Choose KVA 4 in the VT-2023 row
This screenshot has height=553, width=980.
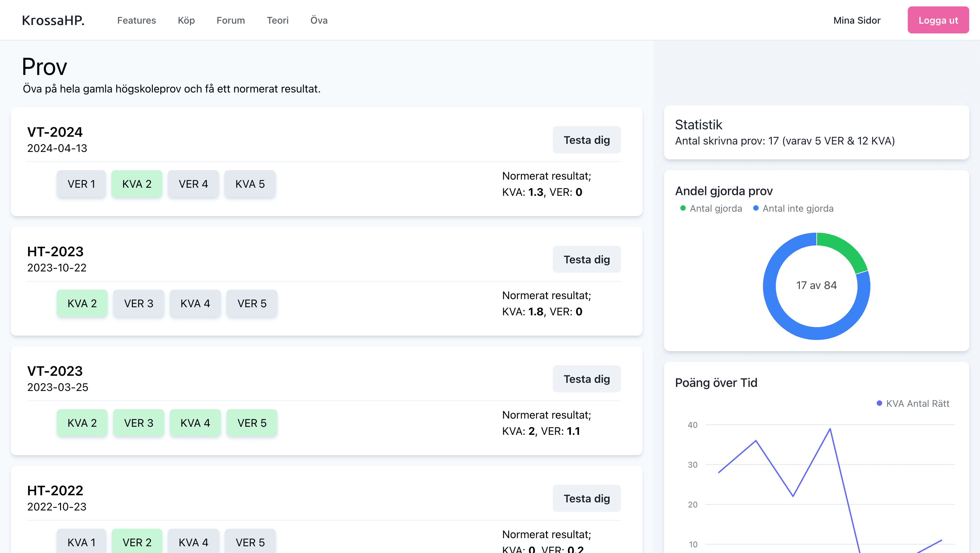195,423
